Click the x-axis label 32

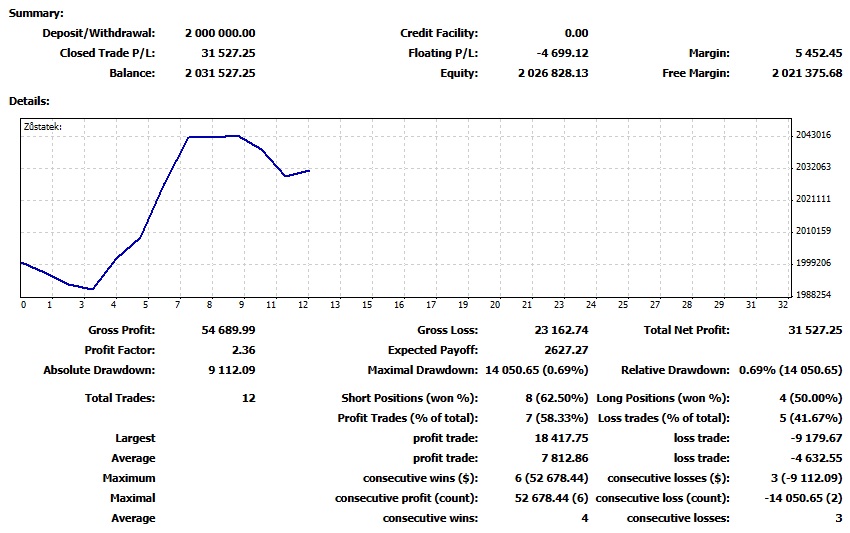783,305
